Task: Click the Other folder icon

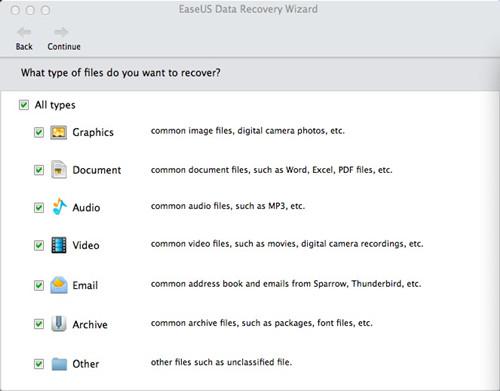Action: [x=59, y=364]
